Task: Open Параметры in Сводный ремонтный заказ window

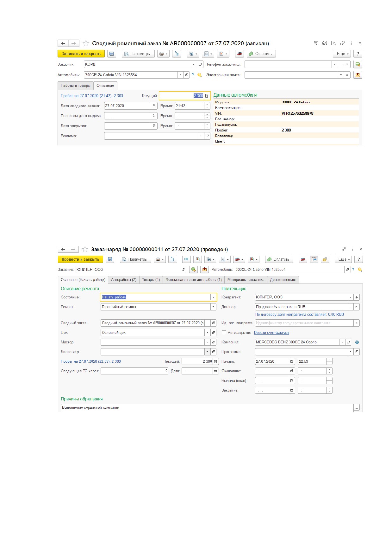Action: point(138,54)
